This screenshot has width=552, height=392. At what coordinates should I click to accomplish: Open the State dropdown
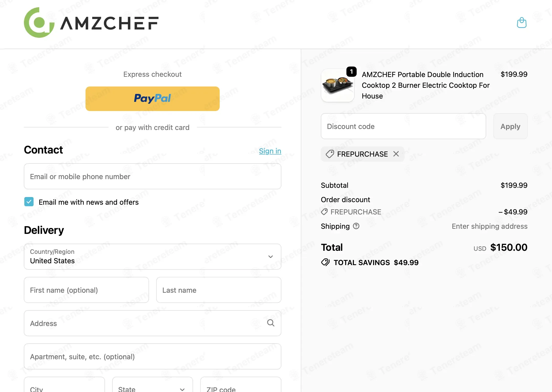153,384
